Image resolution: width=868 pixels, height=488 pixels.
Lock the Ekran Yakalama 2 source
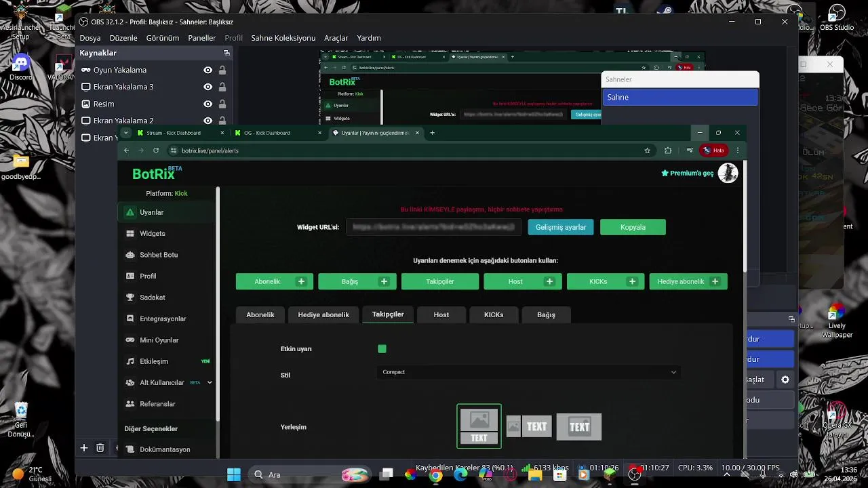(222, 121)
